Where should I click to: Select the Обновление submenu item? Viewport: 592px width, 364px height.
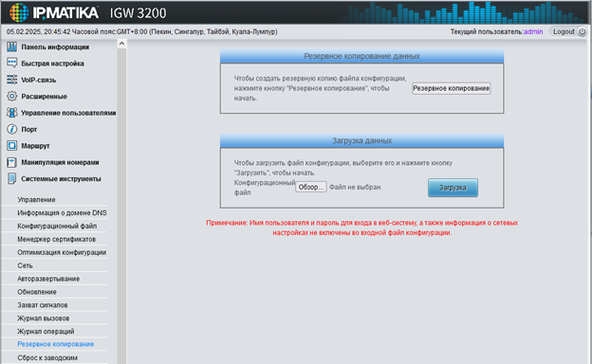tap(37, 292)
